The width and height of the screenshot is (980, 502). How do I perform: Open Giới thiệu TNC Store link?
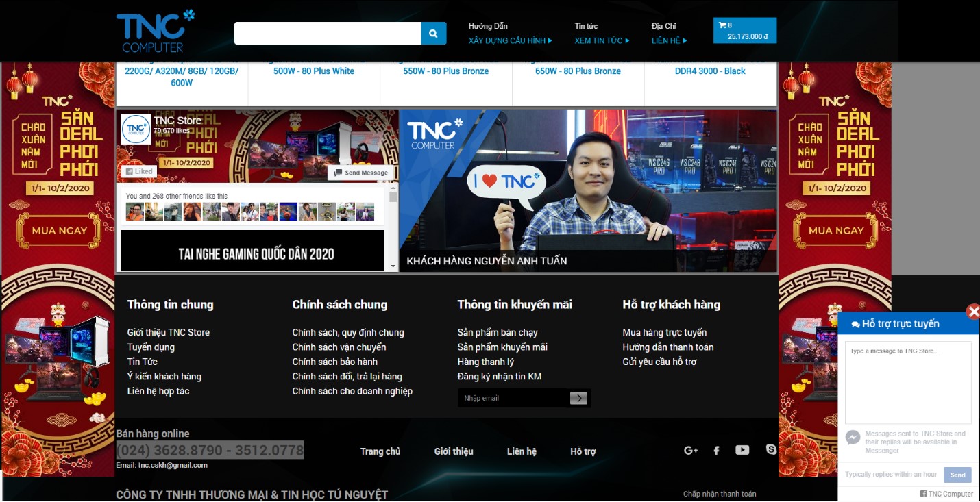pos(169,332)
